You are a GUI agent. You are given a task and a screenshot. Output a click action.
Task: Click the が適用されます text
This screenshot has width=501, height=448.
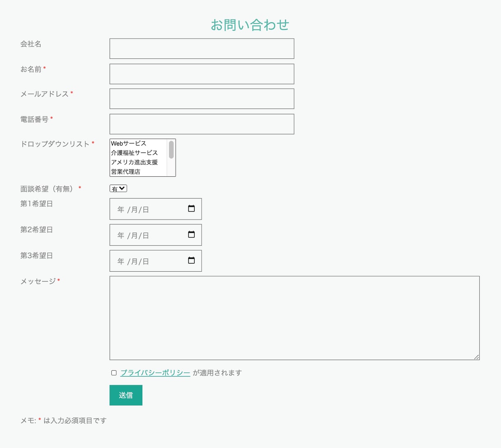217,373
